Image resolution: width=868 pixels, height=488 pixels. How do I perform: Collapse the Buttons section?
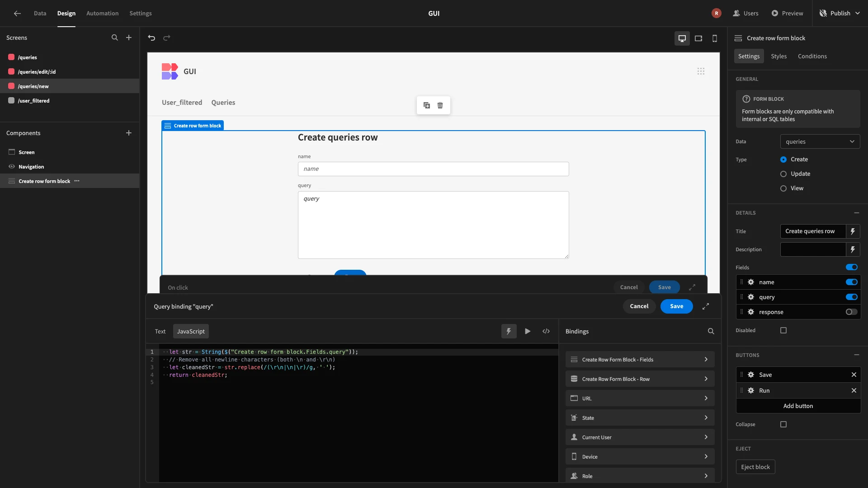857,355
